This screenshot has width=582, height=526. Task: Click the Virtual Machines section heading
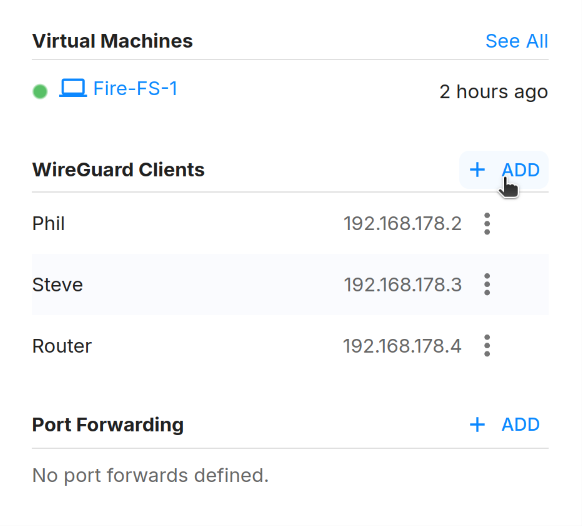112,41
